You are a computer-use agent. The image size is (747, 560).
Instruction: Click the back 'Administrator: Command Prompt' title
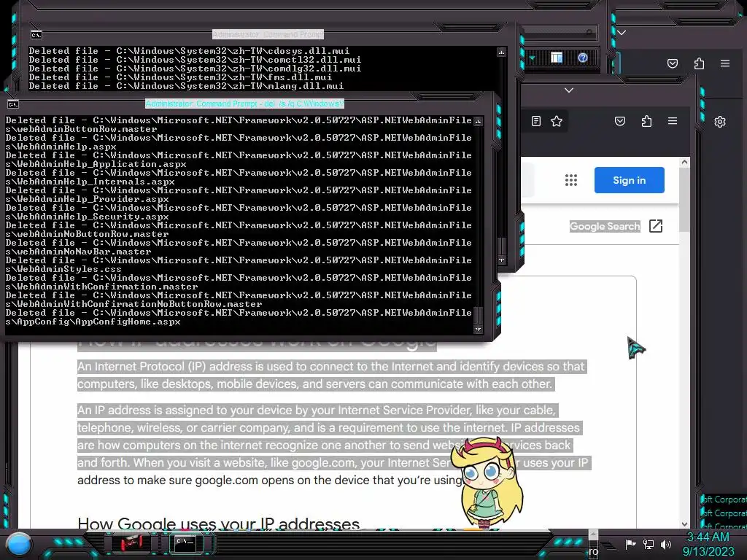point(268,34)
